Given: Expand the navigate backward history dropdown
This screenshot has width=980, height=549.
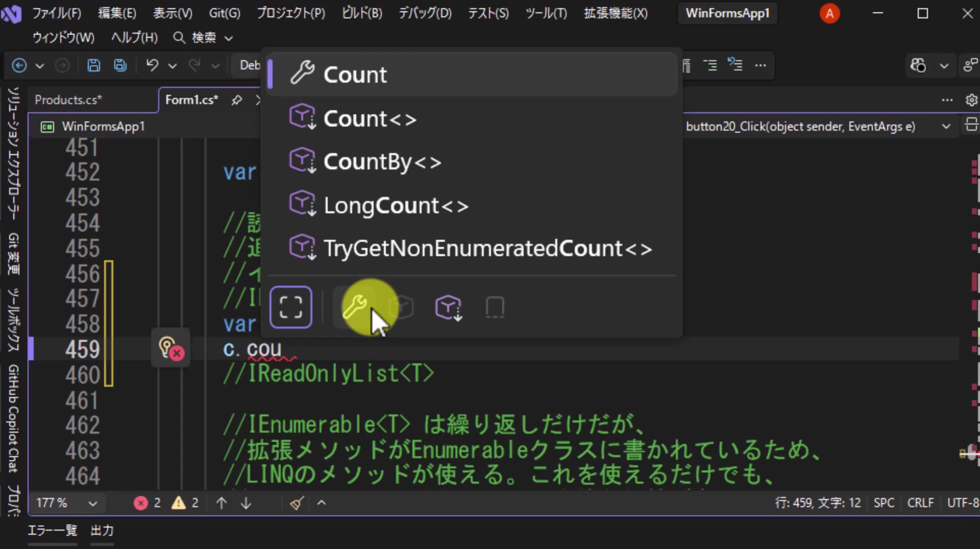Looking at the screenshot, I should pos(40,66).
